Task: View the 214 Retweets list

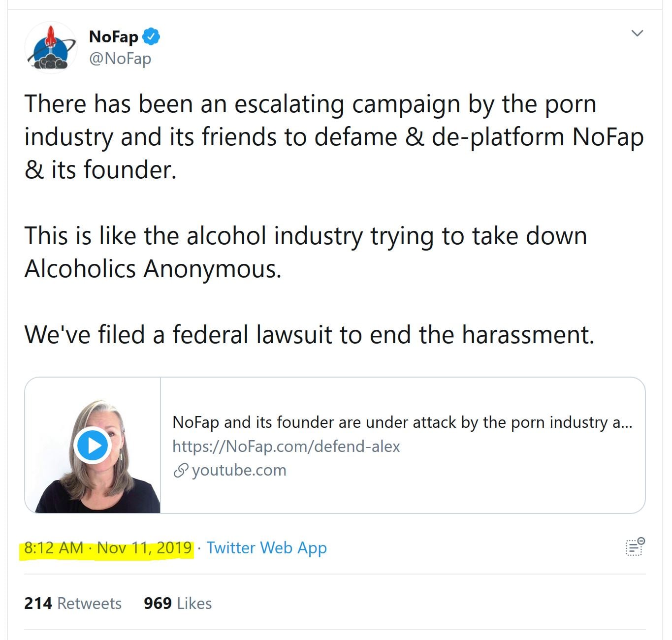Action: click(73, 603)
